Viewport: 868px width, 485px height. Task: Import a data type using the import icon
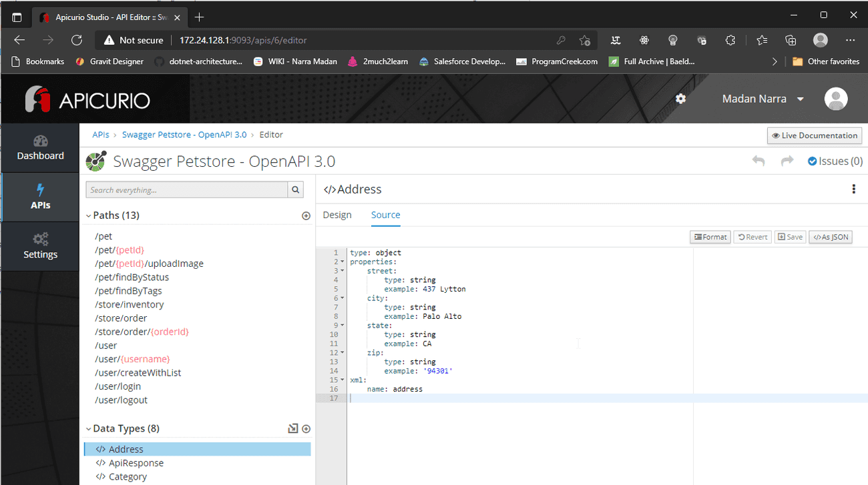pos(292,428)
